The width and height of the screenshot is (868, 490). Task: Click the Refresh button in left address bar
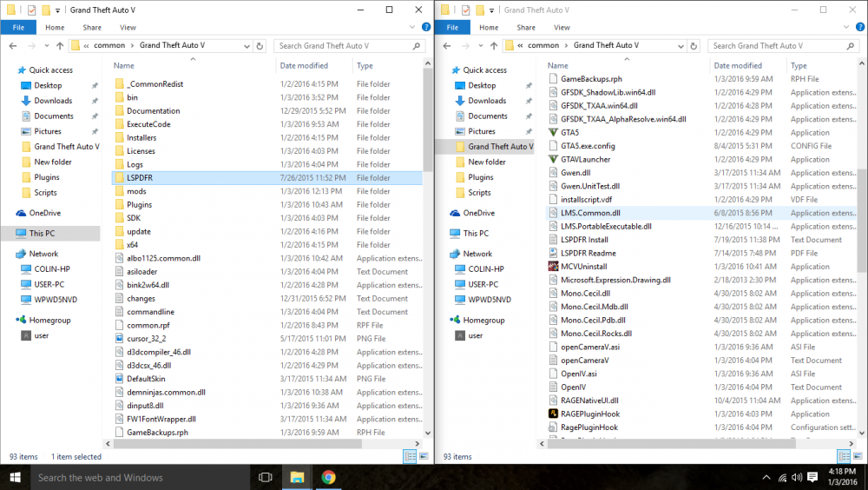pos(260,46)
